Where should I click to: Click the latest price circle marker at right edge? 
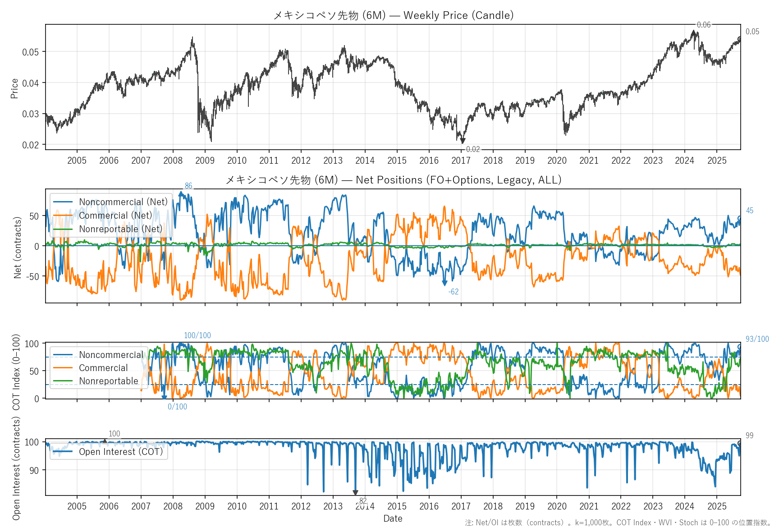tap(739, 39)
